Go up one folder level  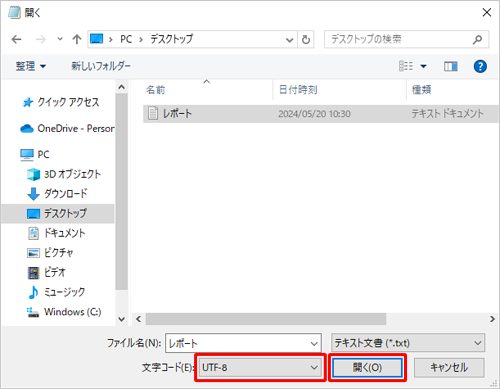(77, 39)
